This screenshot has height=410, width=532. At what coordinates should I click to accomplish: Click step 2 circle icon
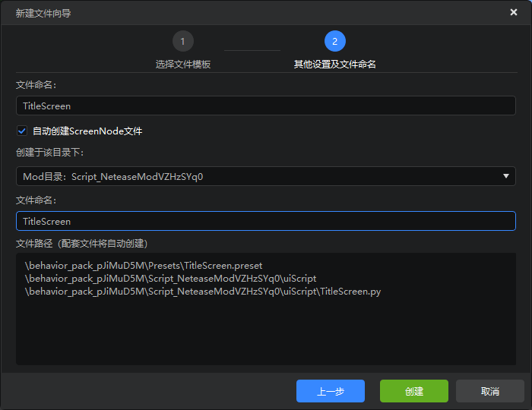click(335, 41)
